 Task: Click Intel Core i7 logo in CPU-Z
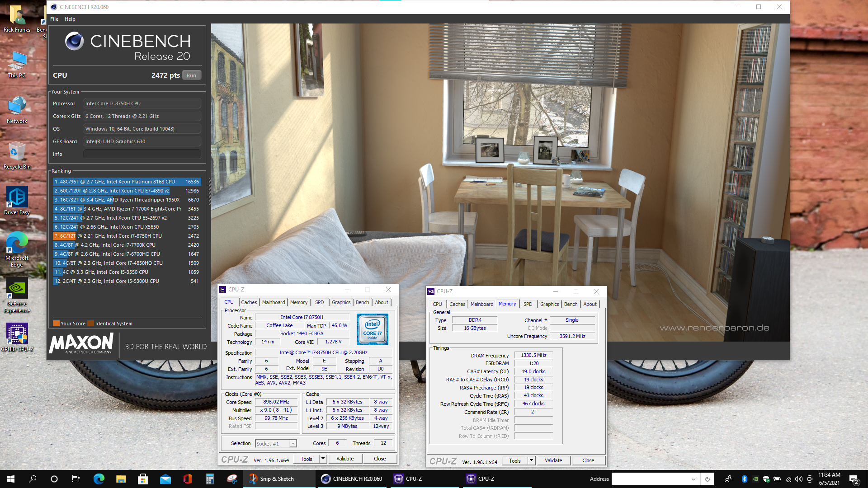[373, 329]
